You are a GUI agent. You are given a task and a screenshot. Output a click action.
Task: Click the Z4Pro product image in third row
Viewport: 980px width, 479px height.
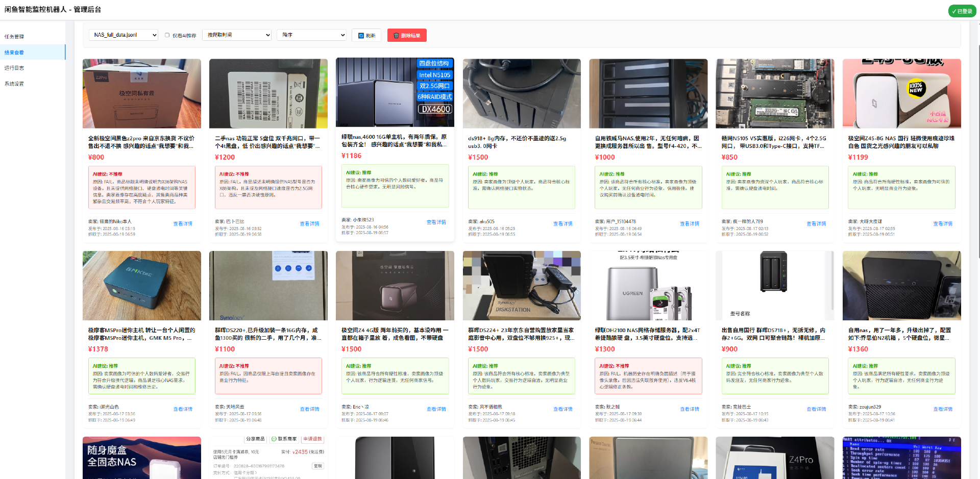click(x=775, y=458)
